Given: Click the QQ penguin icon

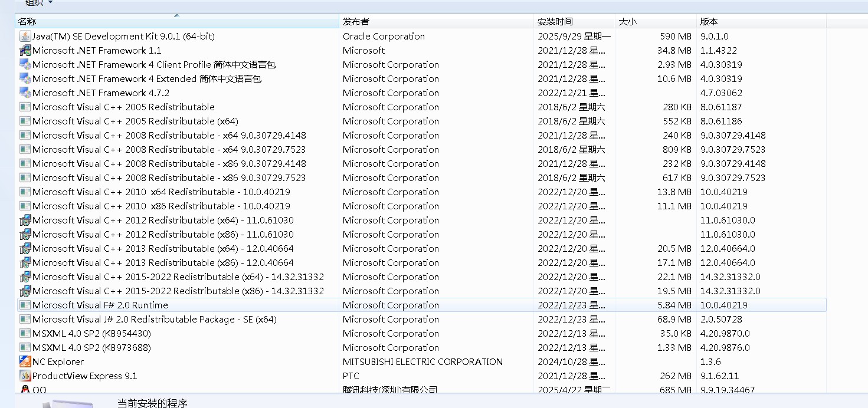Looking at the screenshot, I should [x=25, y=390].
